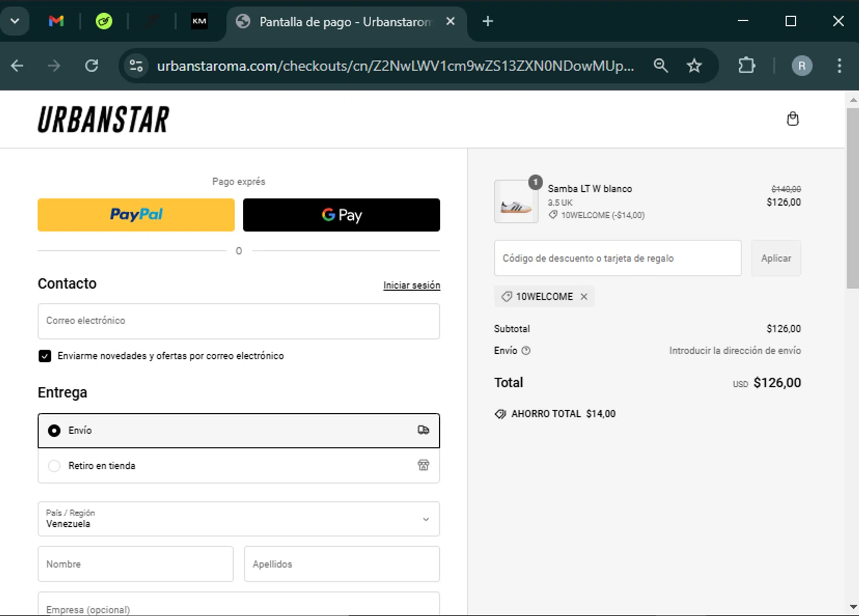
Task: Pay with PayPal express button
Action: [136, 215]
